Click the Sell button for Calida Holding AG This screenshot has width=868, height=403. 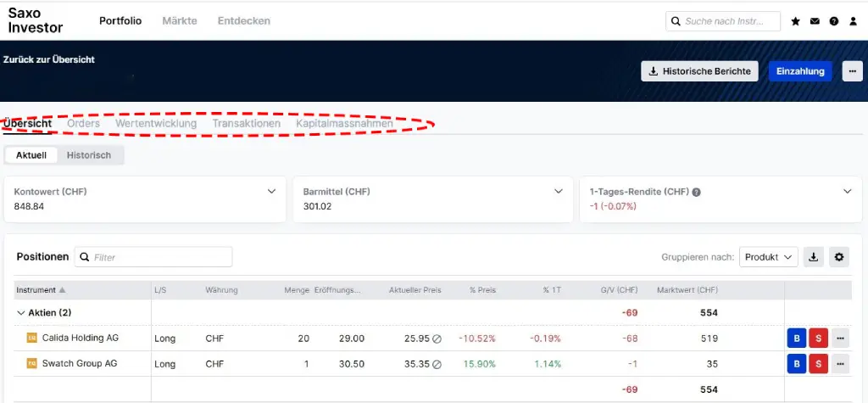(818, 339)
